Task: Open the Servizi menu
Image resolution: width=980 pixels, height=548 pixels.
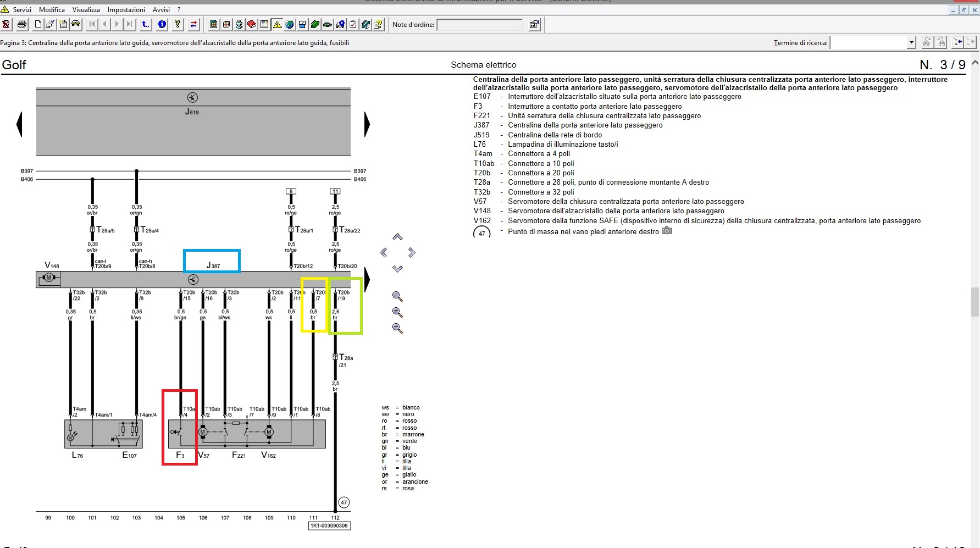Action: pos(22,9)
